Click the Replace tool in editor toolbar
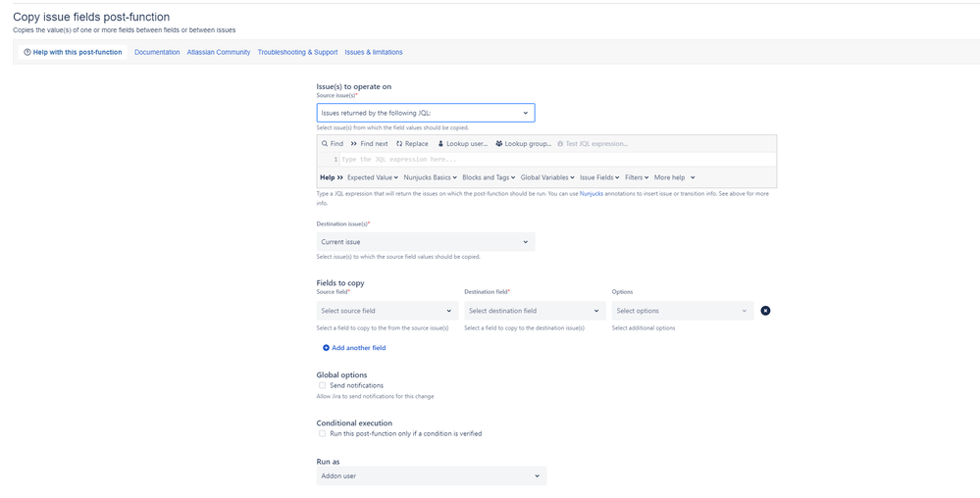The width and height of the screenshot is (980, 498). [412, 144]
